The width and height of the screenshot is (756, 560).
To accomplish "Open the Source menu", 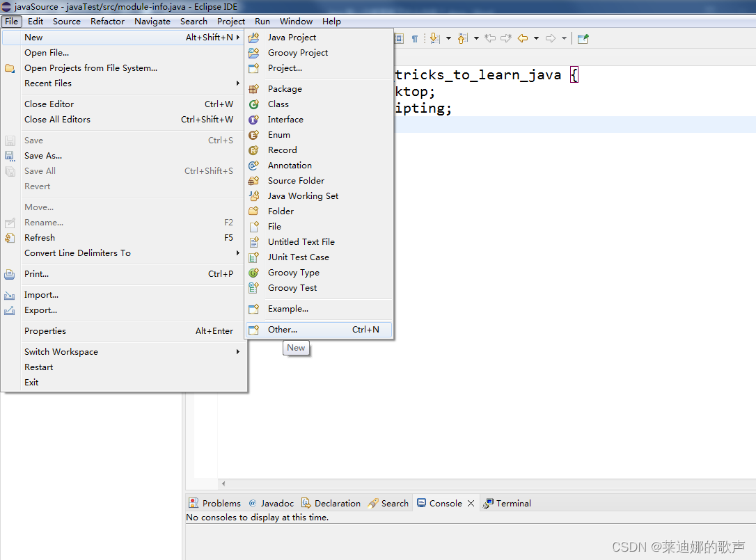I will (67, 21).
